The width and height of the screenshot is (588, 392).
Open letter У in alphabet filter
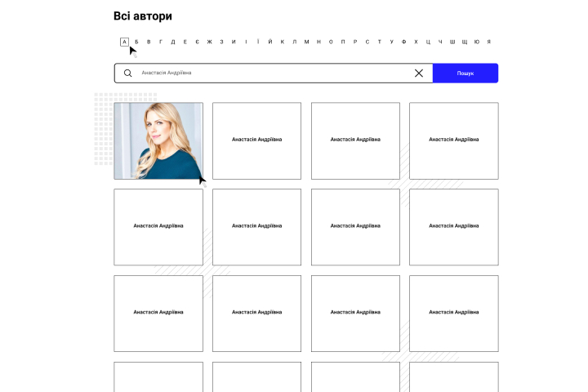[391, 42]
